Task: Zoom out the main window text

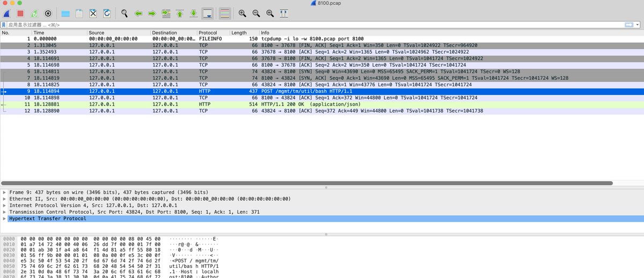Action: point(256,13)
